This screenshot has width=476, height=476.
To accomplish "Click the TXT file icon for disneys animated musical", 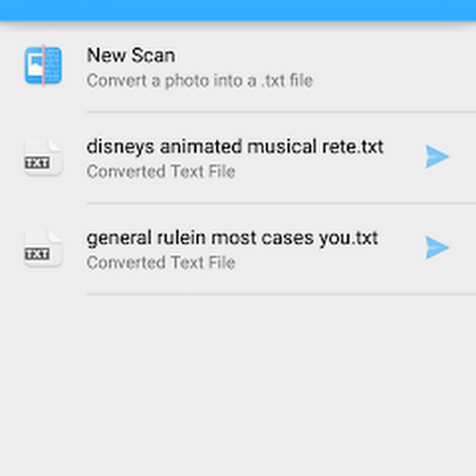I will 43,157.
